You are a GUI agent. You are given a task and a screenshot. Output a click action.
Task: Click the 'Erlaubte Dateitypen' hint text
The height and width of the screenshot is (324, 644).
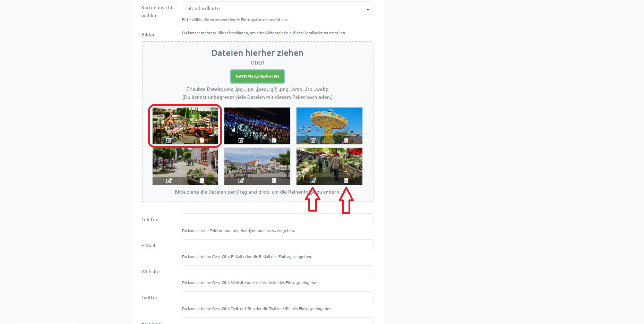(x=257, y=89)
